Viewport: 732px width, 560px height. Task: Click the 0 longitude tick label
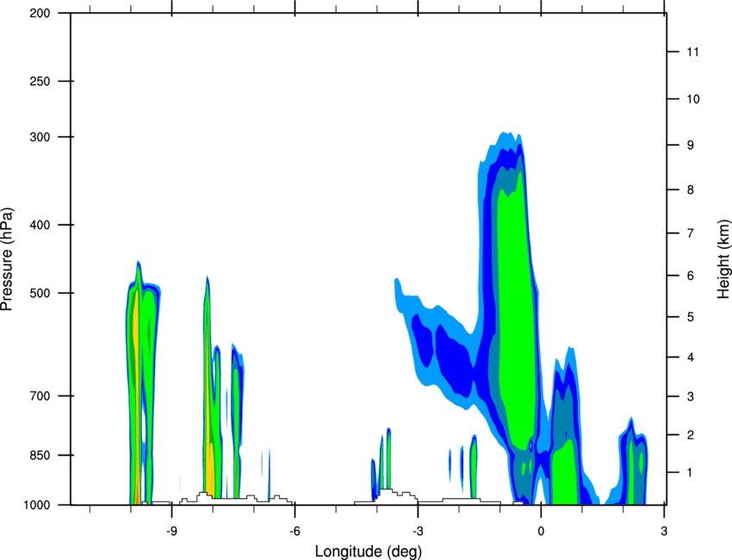[541, 531]
